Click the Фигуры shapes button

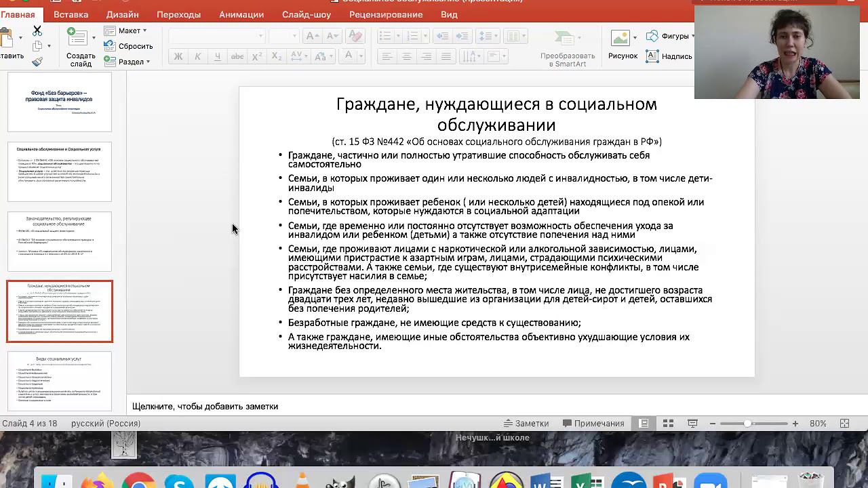(x=671, y=36)
